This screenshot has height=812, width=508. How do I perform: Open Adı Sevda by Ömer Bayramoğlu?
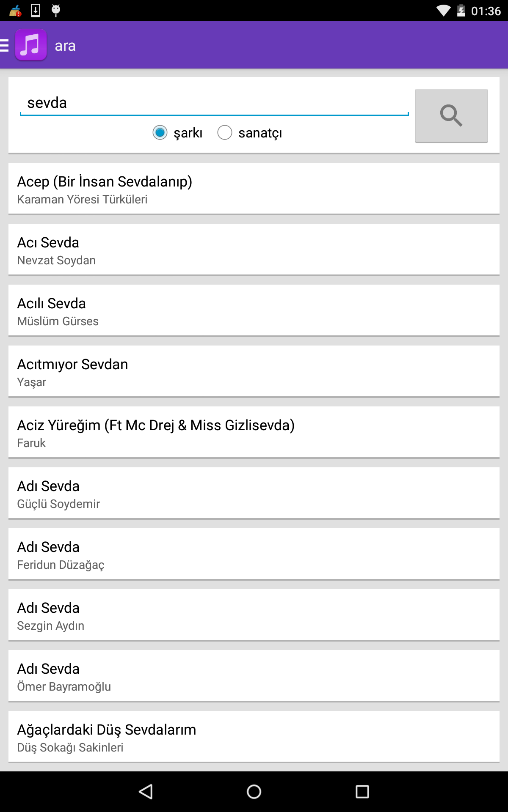254,676
